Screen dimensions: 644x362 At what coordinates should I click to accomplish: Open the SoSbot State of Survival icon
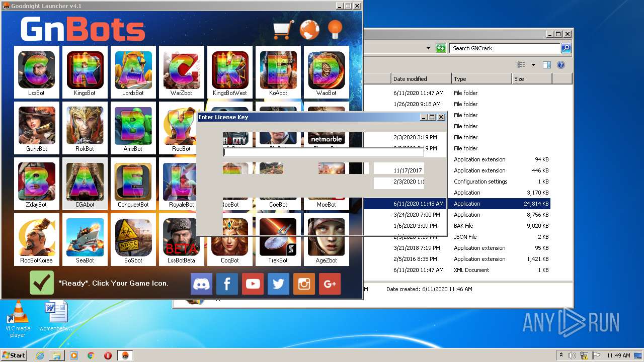point(133,239)
